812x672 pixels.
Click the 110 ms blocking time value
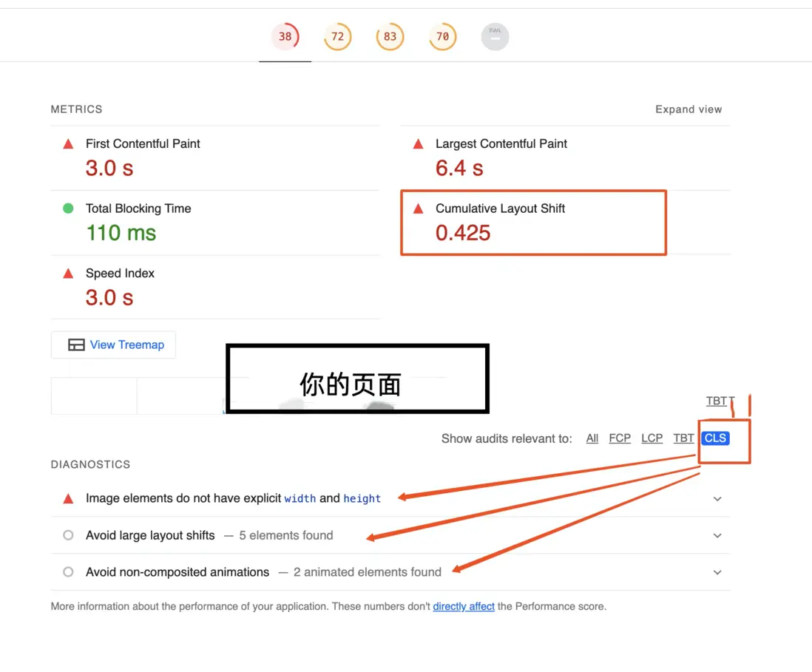coord(121,233)
